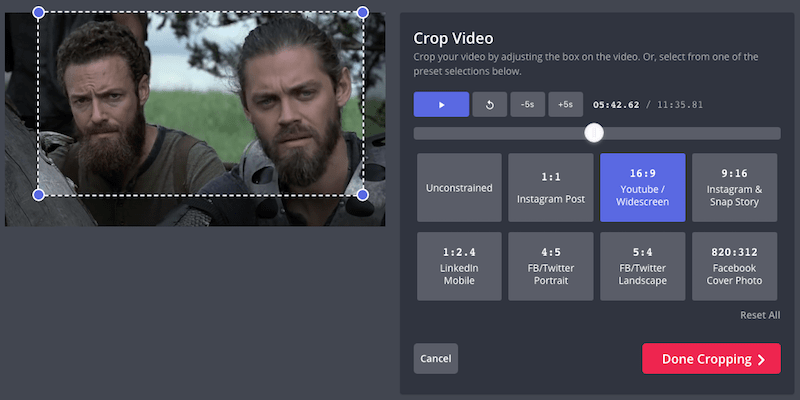Pick the 9:16 Instagram & Snap Story preset
The width and height of the screenshot is (800, 400).
(735, 188)
